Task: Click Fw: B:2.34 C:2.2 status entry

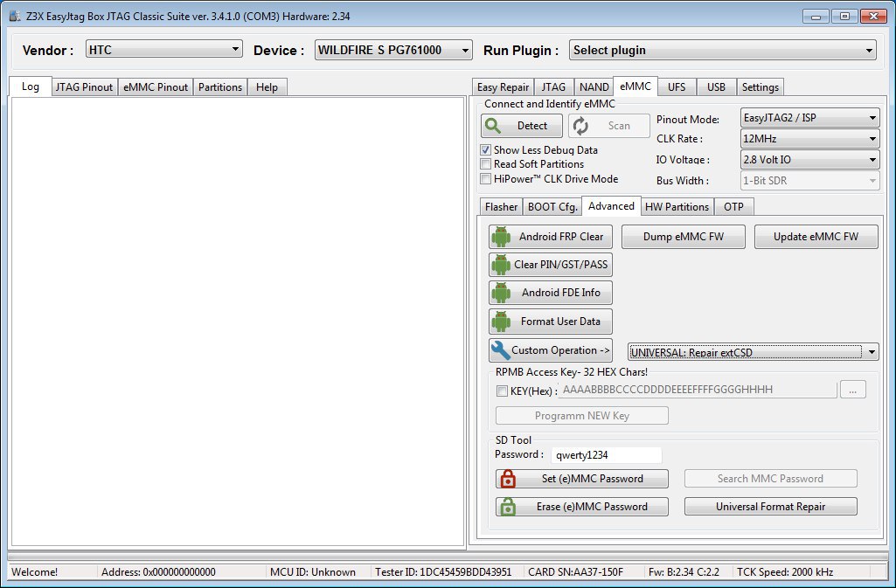Action: tap(684, 572)
